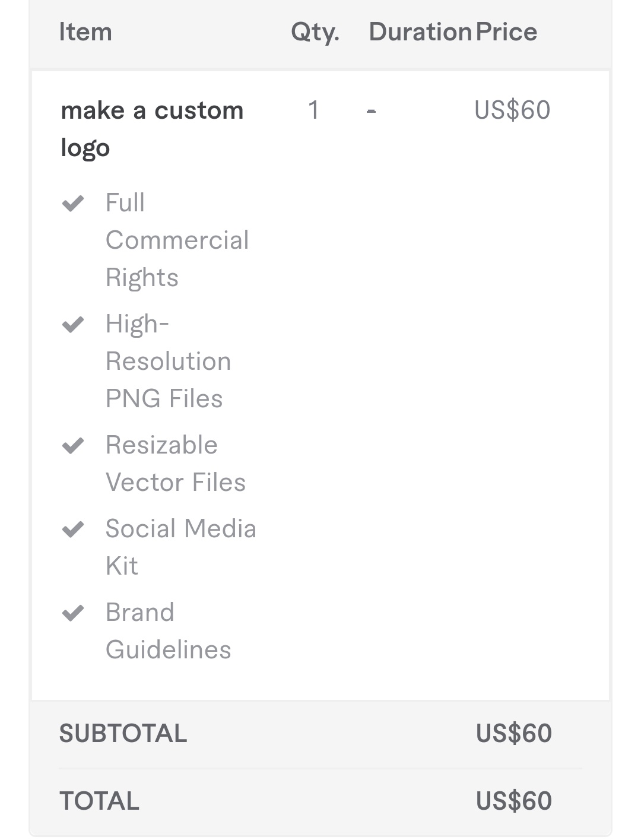Click the Duration column header
The height and width of the screenshot is (840, 641).
coord(420,32)
